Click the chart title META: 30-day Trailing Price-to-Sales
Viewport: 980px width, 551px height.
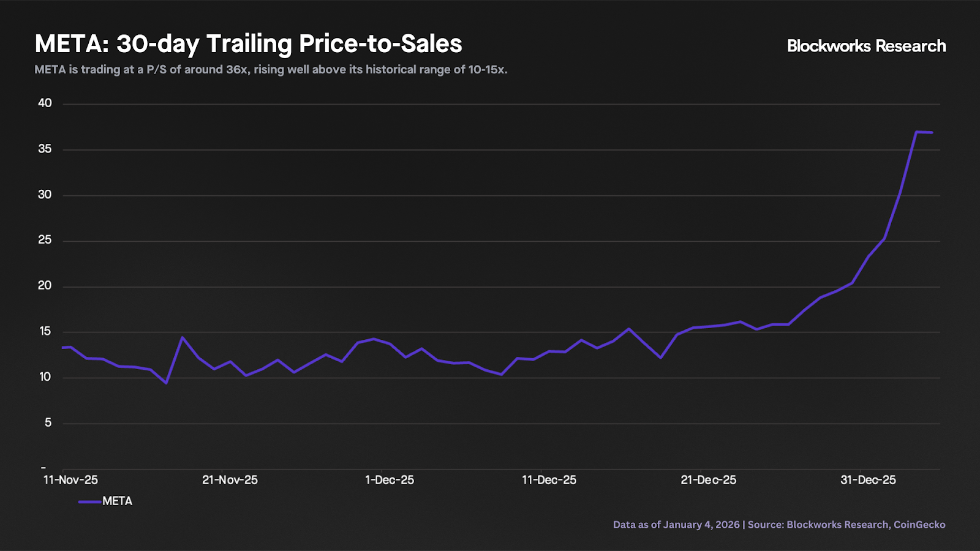click(x=248, y=44)
